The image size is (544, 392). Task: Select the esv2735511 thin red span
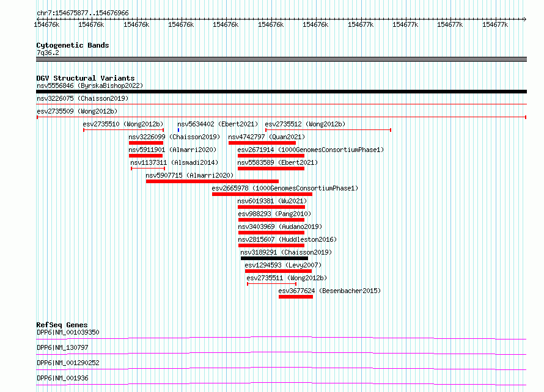tap(271, 284)
